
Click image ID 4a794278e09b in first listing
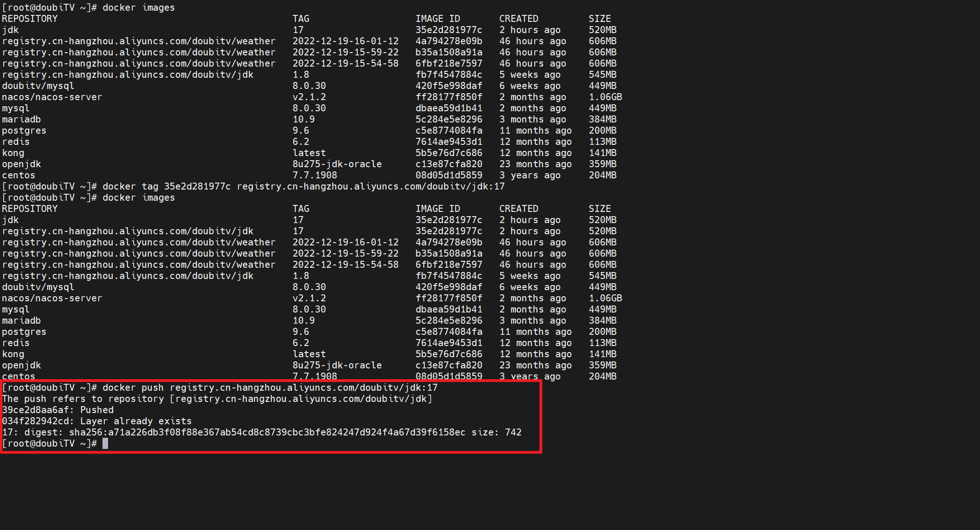pyautogui.click(x=449, y=41)
